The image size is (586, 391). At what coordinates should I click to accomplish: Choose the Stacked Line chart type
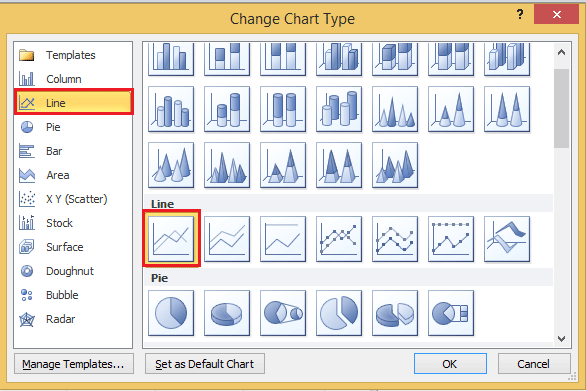coord(227,239)
